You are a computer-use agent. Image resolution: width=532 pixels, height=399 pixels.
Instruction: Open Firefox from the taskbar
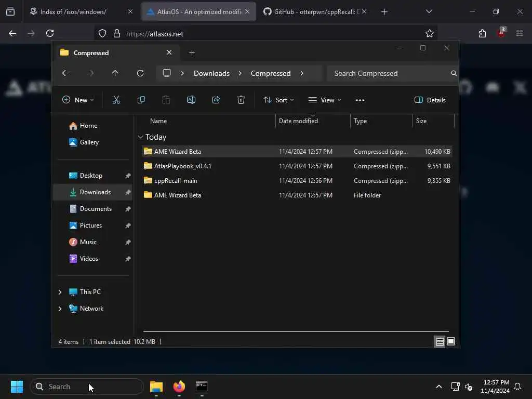(179, 387)
